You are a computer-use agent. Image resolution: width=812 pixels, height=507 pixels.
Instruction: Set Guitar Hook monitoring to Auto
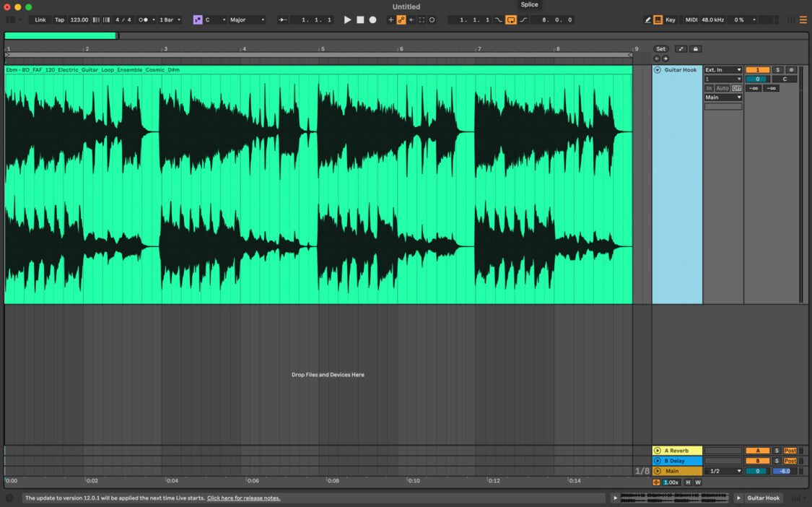coord(722,87)
